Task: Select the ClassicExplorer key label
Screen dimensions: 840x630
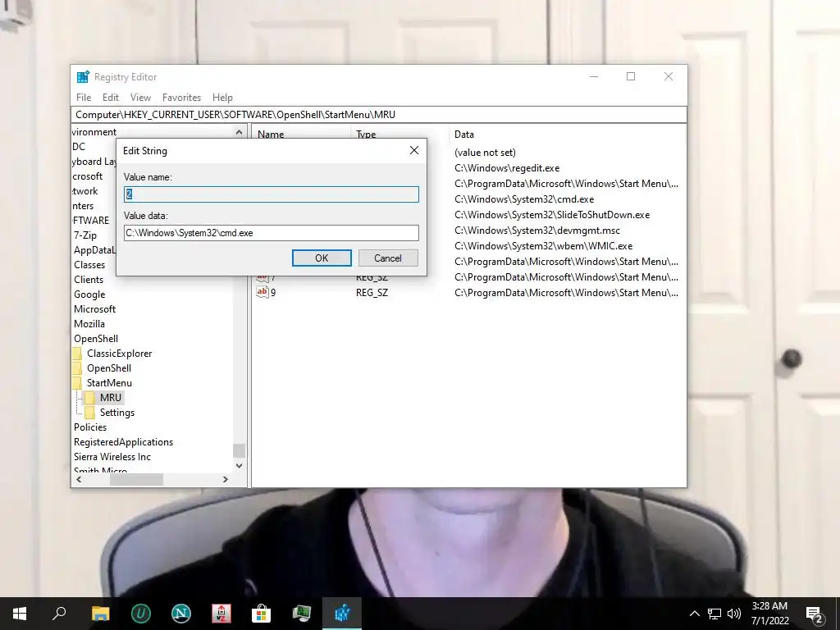Action: click(x=120, y=354)
